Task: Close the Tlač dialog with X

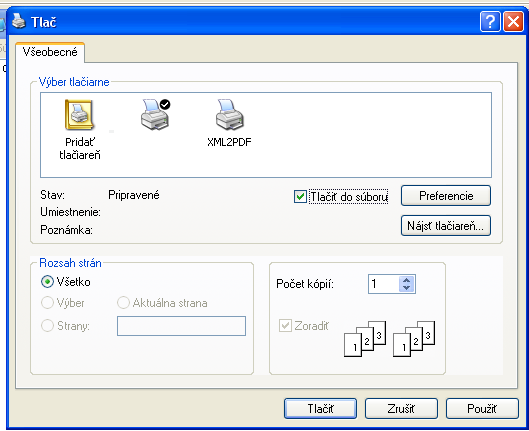Action: (513, 22)
